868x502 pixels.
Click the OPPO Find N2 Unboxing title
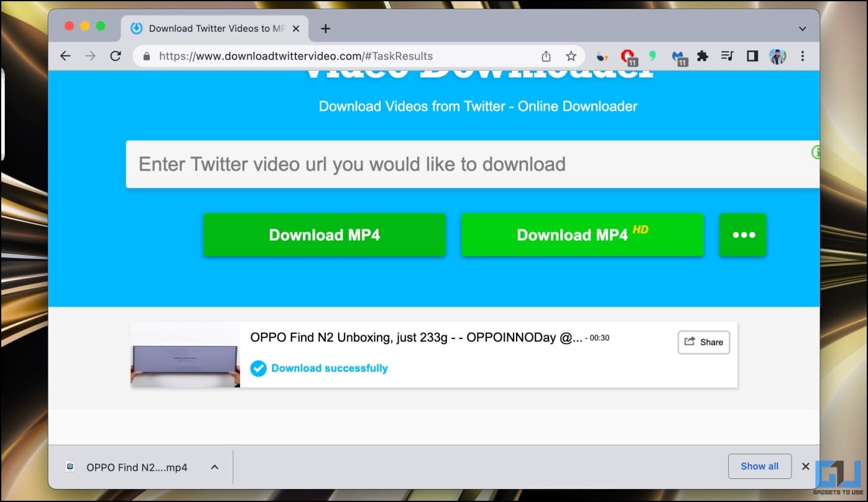click(x=417, y=338)
